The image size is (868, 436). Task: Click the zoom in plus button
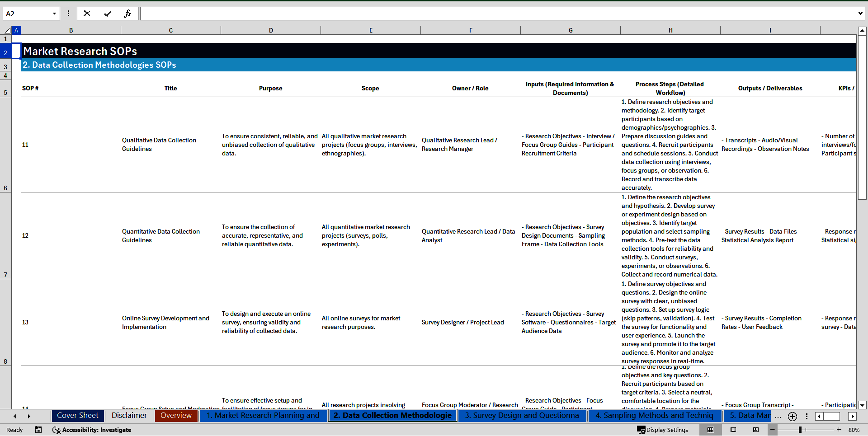click(x=839, y=430)
